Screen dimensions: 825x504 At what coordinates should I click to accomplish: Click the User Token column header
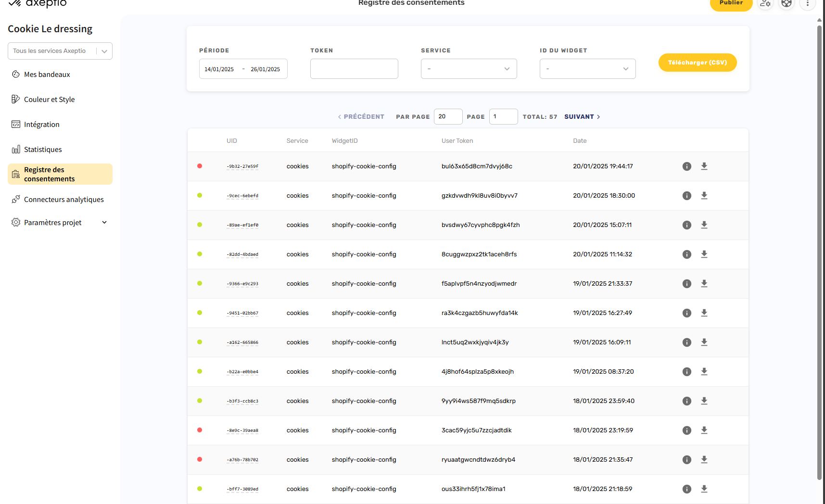(x=457, y=141)
